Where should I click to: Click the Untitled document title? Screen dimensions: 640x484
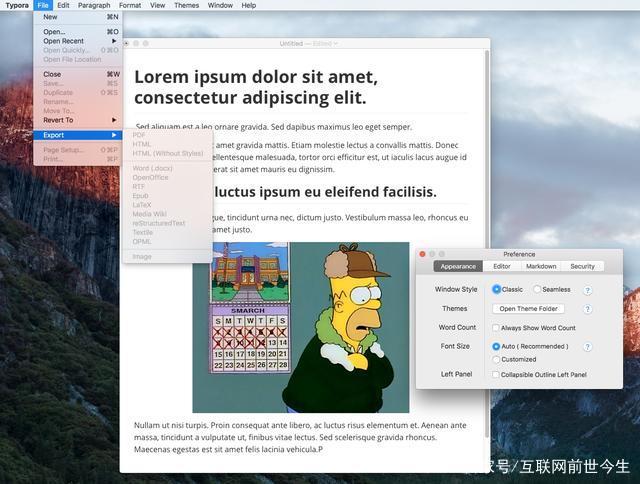[291, 43]
